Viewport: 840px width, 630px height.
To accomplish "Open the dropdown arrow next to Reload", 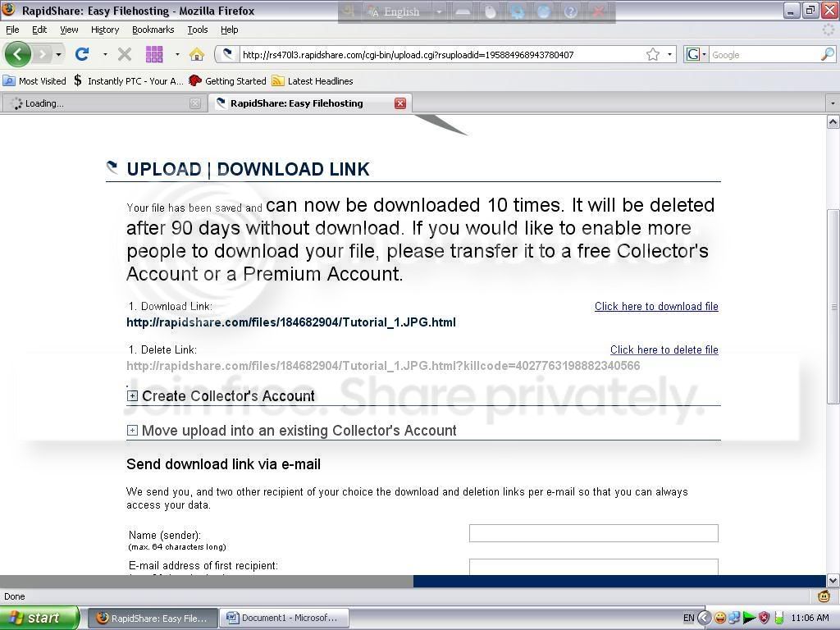I will coord(105,54).
